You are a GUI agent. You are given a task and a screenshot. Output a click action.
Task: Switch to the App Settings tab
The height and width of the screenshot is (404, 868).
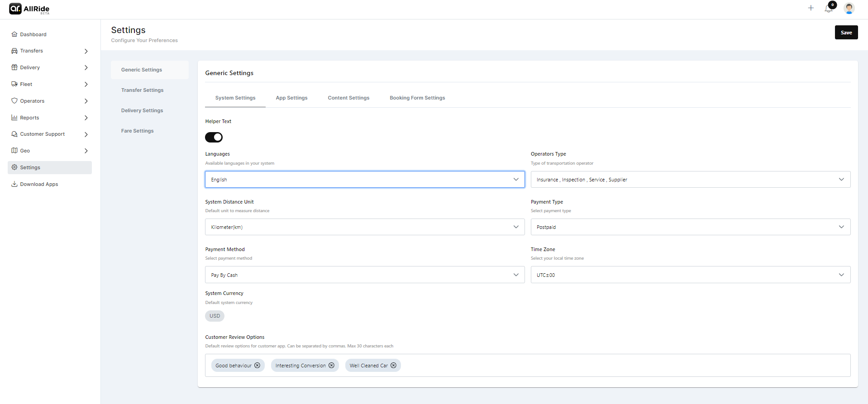291,98
